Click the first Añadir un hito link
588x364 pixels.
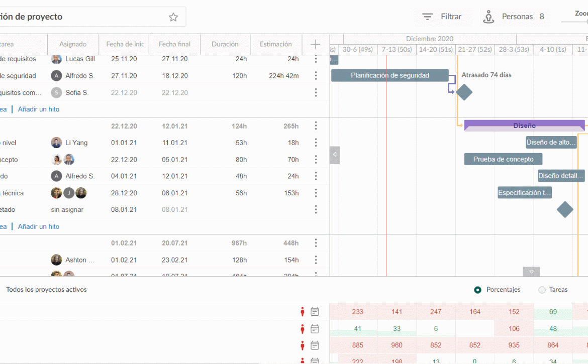pyautogui.click(x=39, y=109)
